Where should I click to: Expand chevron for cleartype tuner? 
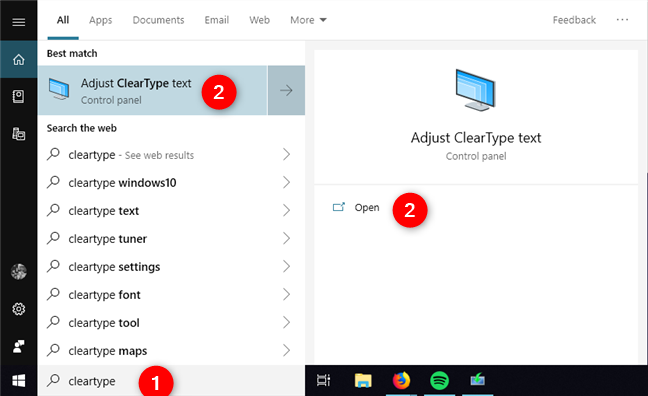pos(286,239)
